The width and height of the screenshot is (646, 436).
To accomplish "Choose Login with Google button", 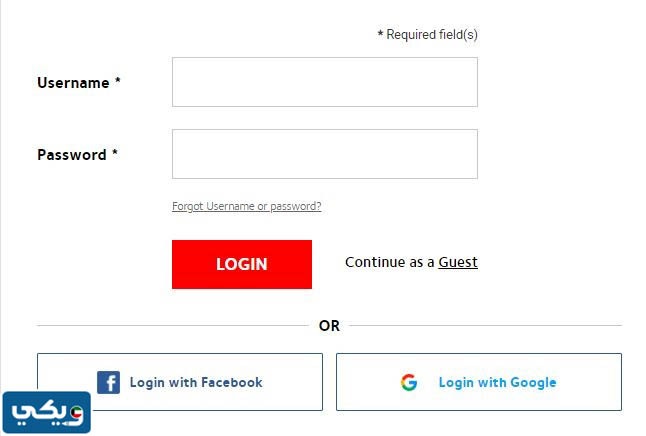I will point(479,382).
